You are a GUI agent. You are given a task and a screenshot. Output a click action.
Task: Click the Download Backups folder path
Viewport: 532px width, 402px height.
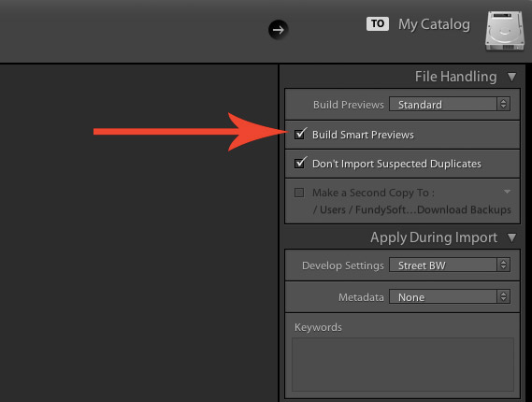pos(412,209)
